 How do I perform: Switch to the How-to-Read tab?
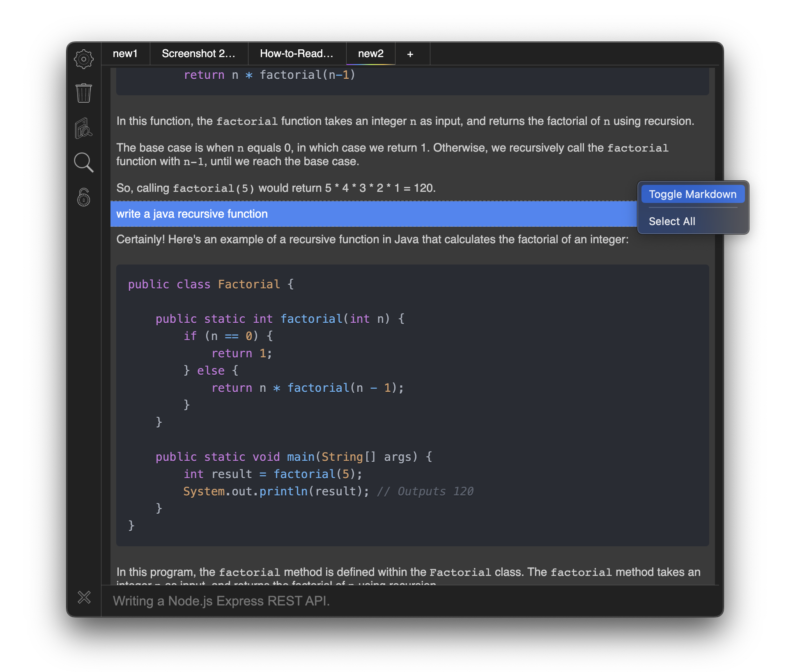pyautogui.click(x=296, y=53)
